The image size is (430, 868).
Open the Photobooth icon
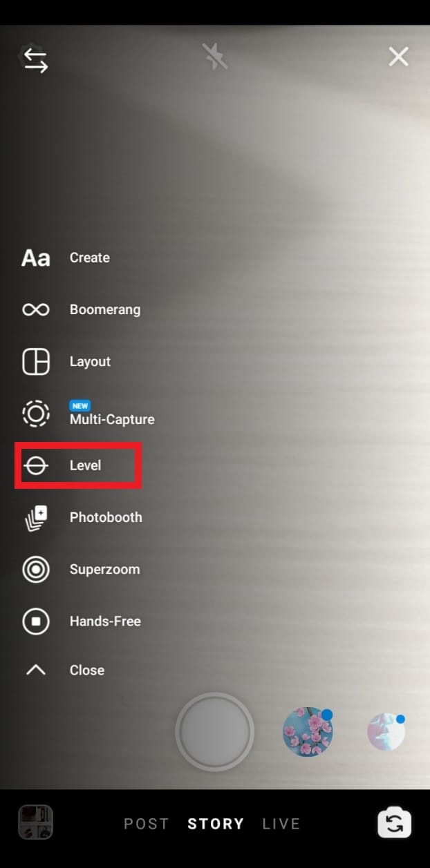tap(36, 518)
